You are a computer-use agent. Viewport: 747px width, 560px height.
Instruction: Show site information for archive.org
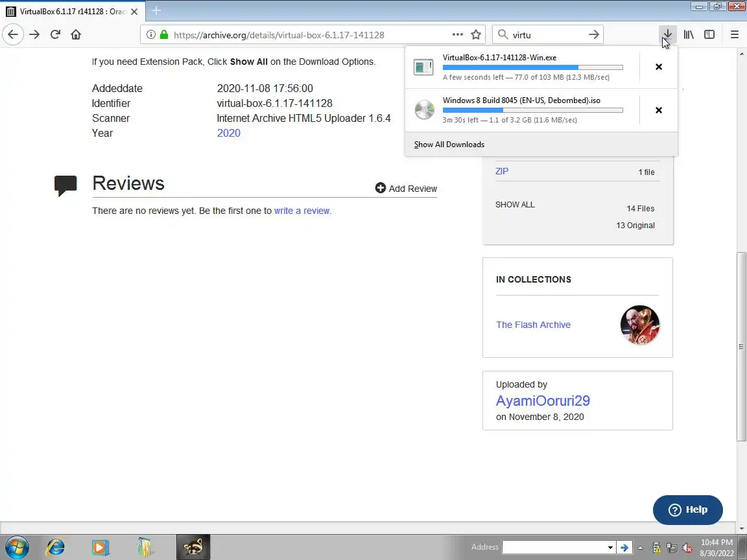[x=150, y=35]
